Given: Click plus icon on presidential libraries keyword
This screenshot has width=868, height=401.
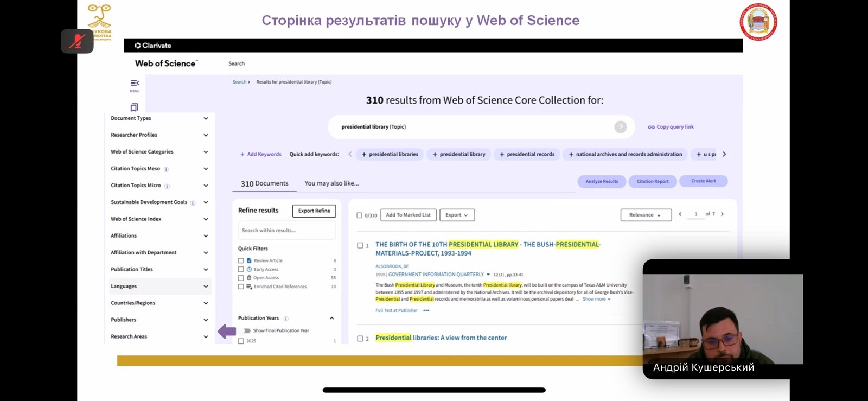Looking at the screenshot, I should pyautogui.click(x=364, y=155).
